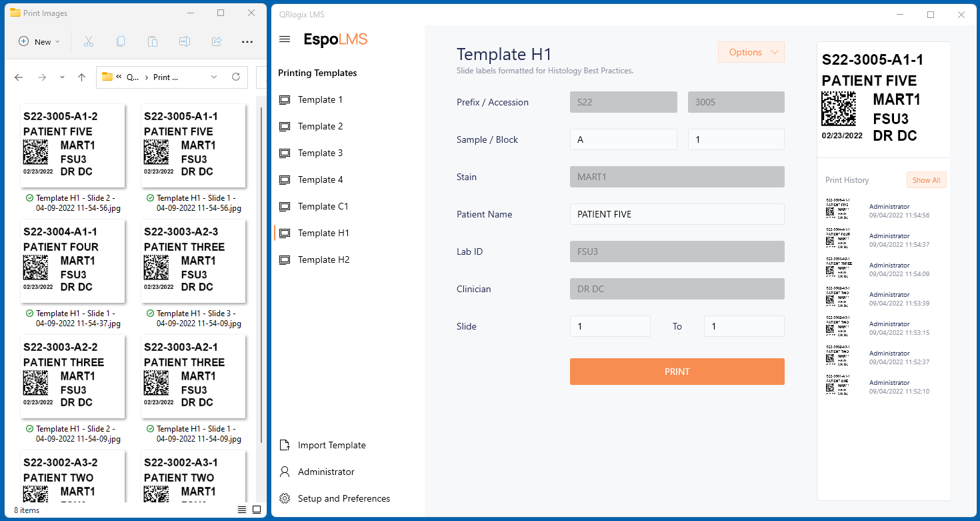Screen dimensions: 980x521
Task: Click the Block number field
Action: [736, 139]
